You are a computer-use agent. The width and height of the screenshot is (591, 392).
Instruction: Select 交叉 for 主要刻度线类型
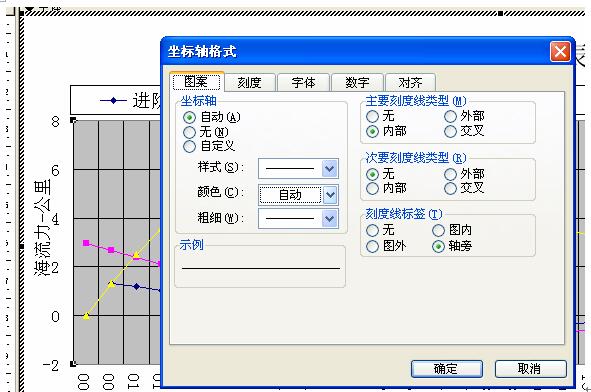450,131
